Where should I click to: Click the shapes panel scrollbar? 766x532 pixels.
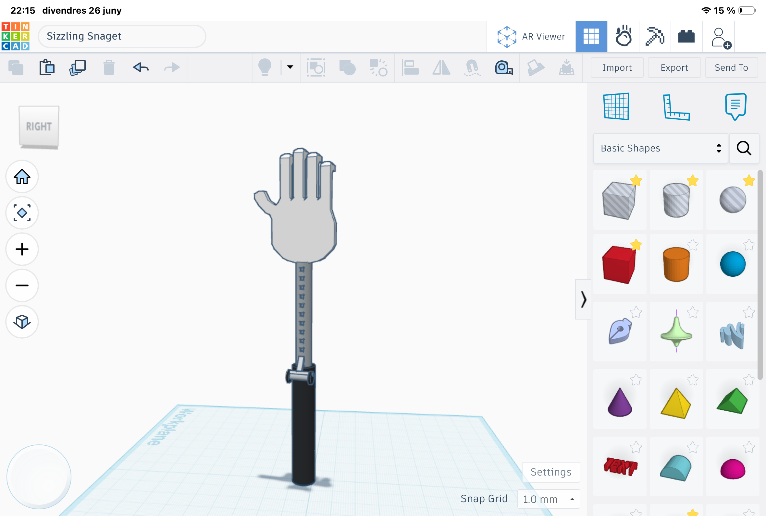tap(760, 275)
